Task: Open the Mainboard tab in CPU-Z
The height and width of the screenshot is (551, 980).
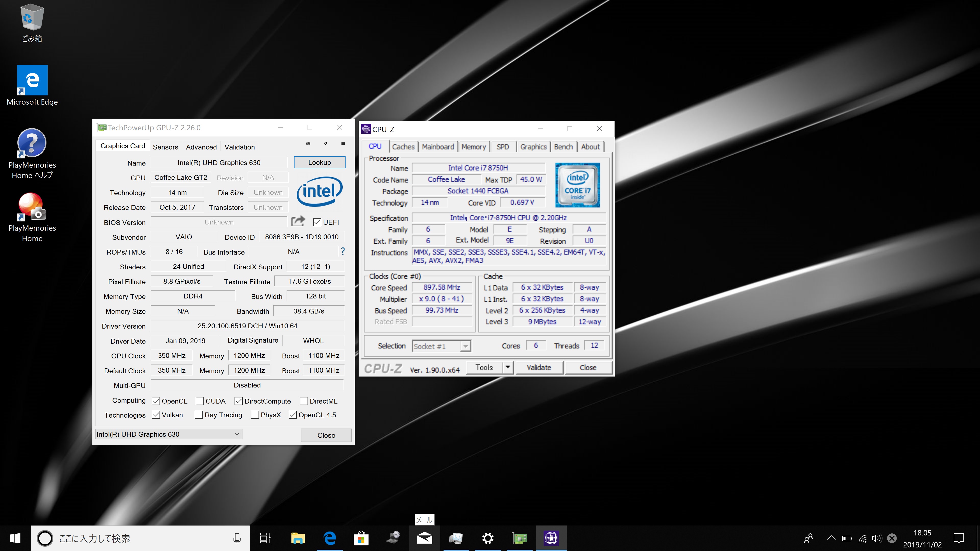Action: 438,147
